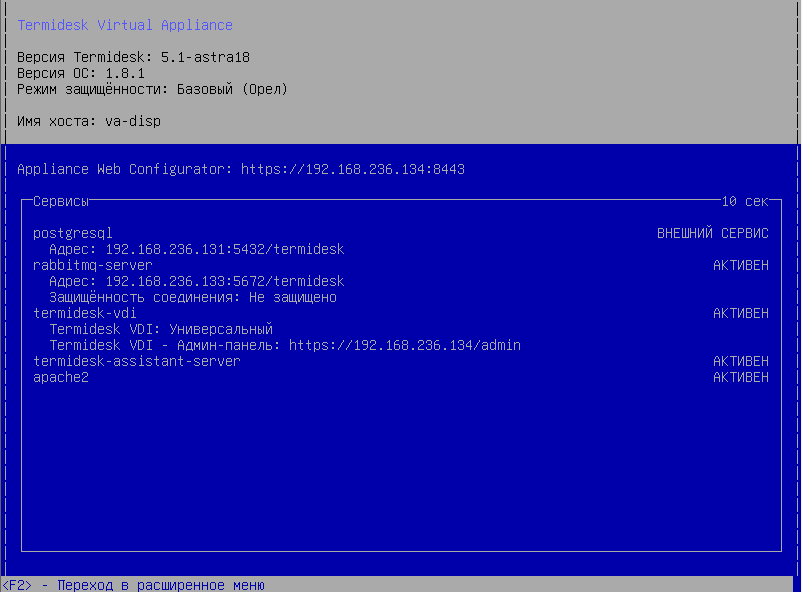Image resolution: width=802 pixels, height=592 pixels.
Task: Select the Termidesk version line 5.1-astra18
Action: click(x=133, y=57)
